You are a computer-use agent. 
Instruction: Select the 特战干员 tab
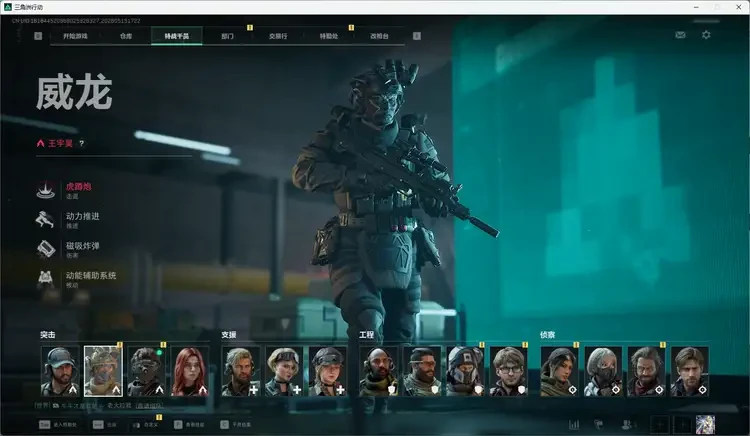pos(176,36)
